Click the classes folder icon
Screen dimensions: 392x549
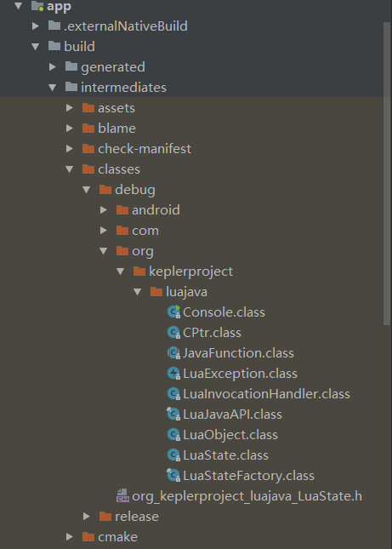pyautogui.click(x=88, y=169)
